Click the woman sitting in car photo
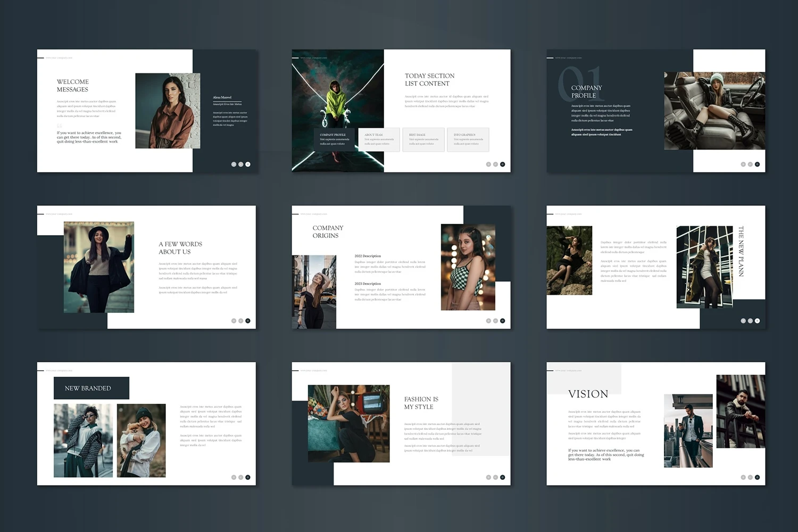This screenshot has width=798, height=532. (x=714, y=111)
